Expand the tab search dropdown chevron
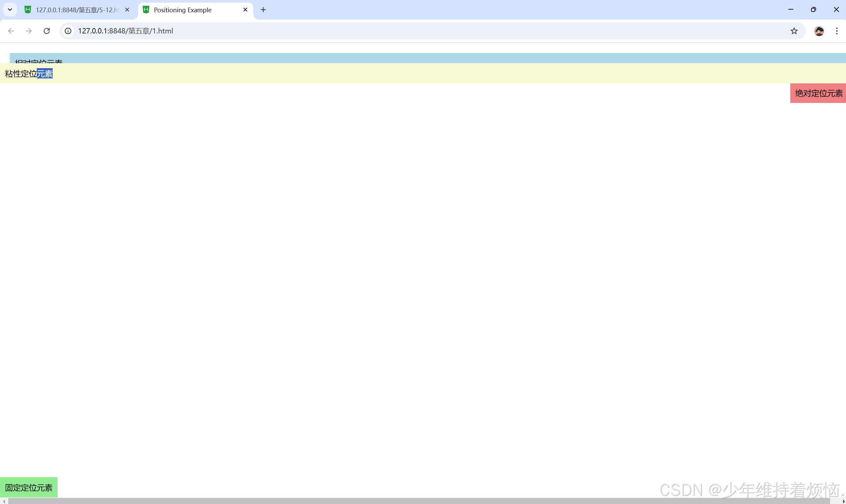 tap(10, 10)
